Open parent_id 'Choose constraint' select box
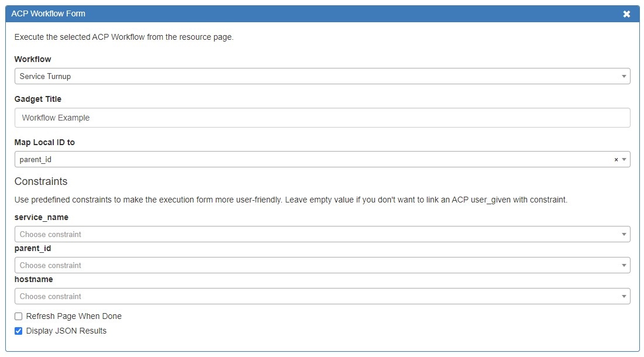644x357 pixels. (x=316, y=265)
